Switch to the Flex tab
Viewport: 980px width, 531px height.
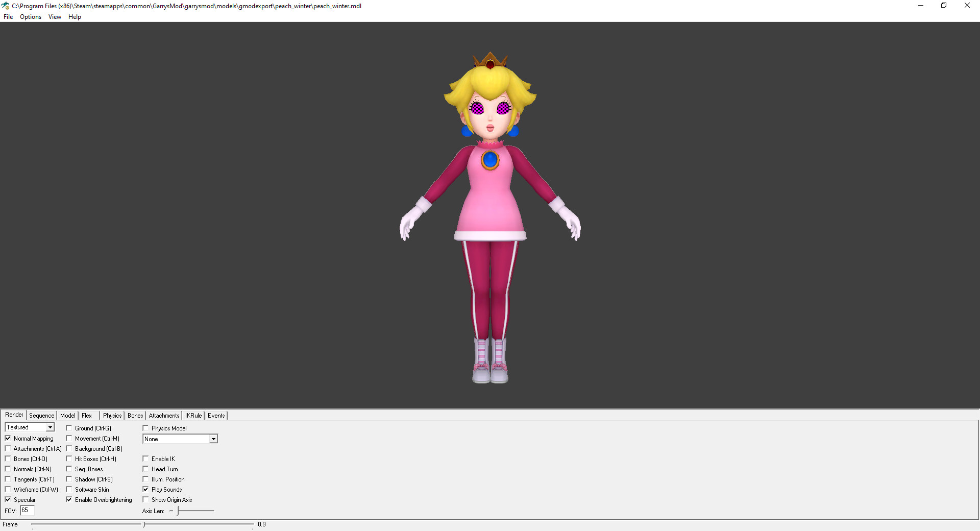point(87,415)
